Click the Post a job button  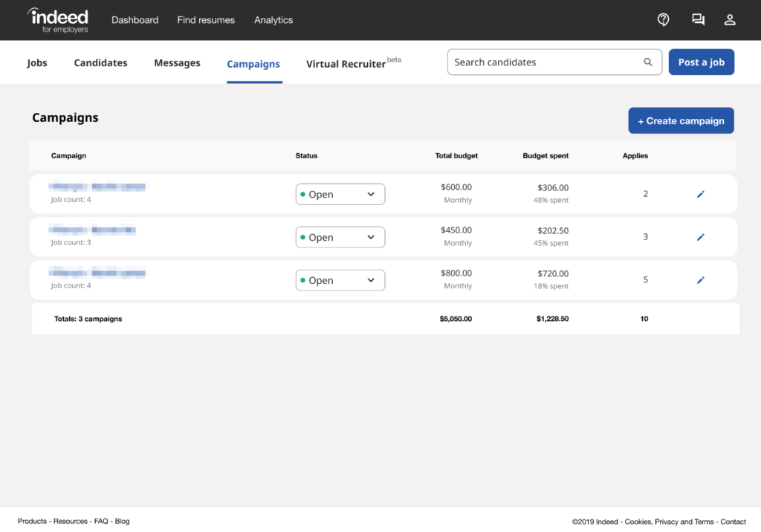701,62
